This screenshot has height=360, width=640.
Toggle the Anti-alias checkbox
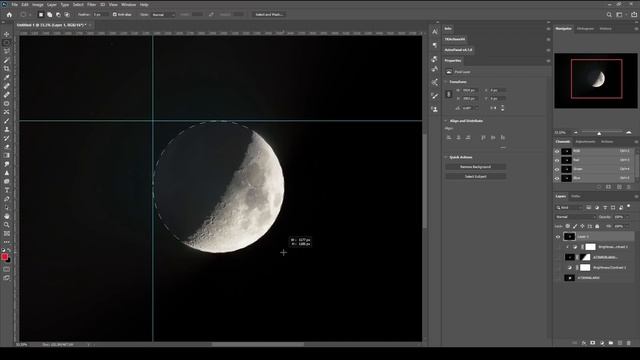115,14
